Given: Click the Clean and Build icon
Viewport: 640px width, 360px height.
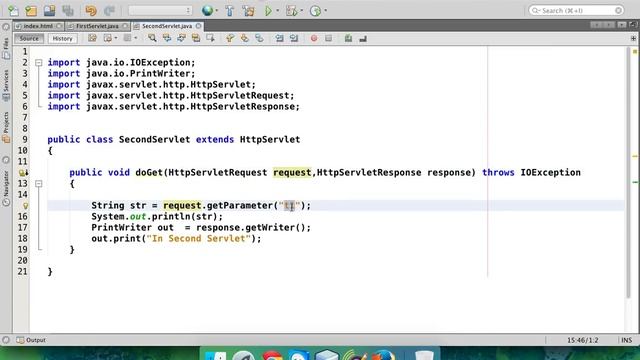Looking at the screenshot, I should (248, 11).
